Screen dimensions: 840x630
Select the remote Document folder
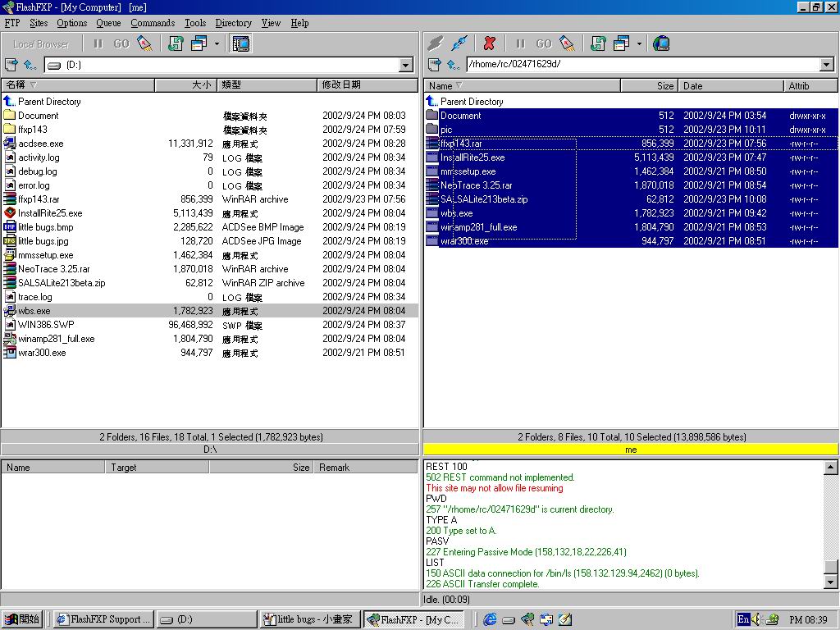(x=460, y=116)
